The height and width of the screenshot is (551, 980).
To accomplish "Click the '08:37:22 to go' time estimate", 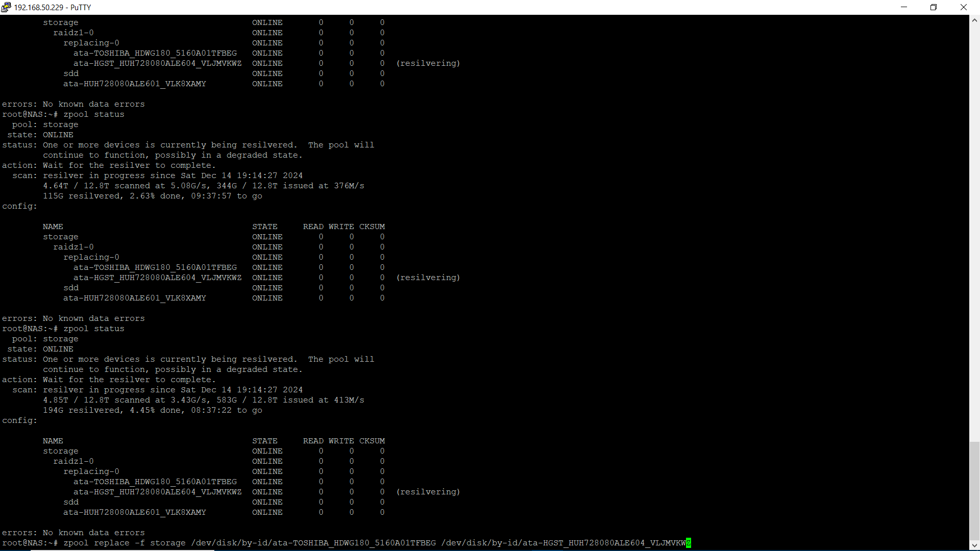I will coord(226,410).
